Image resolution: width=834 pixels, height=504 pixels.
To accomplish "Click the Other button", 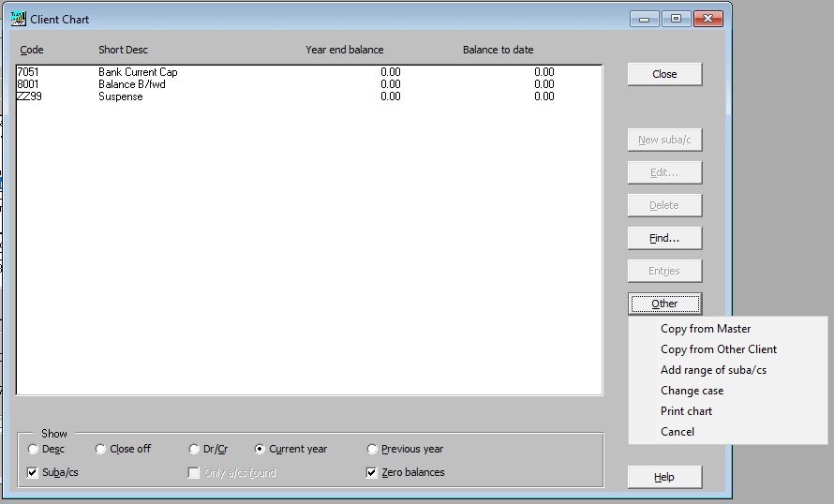I will (x=665, y=304).
